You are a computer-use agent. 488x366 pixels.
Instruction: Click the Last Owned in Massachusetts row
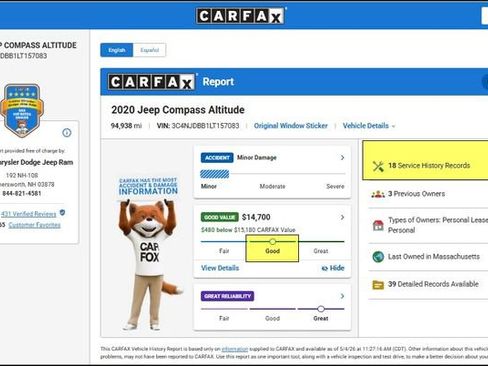(x=428, y=257)
